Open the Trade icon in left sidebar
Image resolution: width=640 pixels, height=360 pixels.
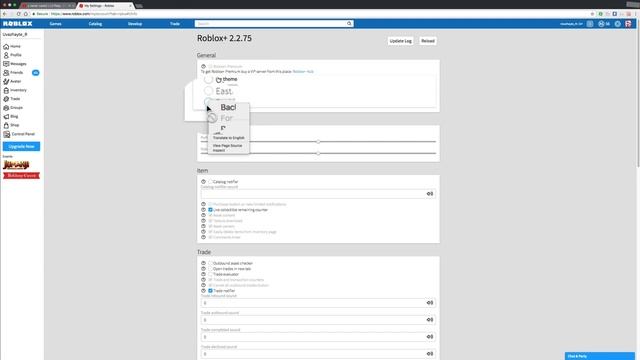click(6, 99)
